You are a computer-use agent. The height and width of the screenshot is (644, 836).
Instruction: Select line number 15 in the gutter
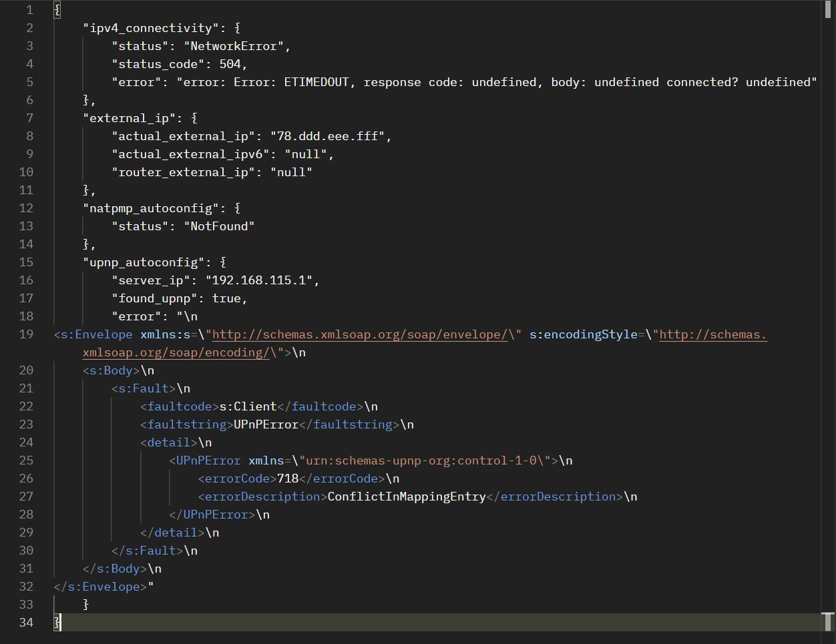tap(26, 262)
